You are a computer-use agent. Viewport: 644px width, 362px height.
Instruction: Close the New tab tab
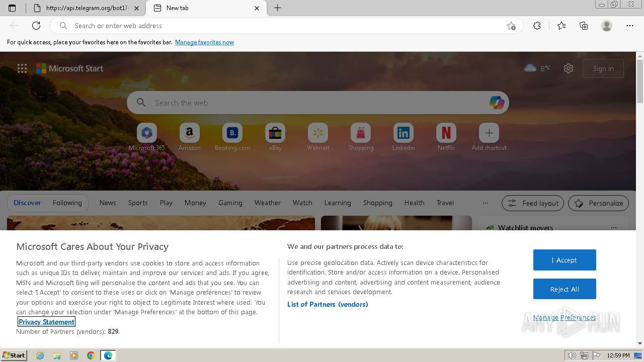257,8
